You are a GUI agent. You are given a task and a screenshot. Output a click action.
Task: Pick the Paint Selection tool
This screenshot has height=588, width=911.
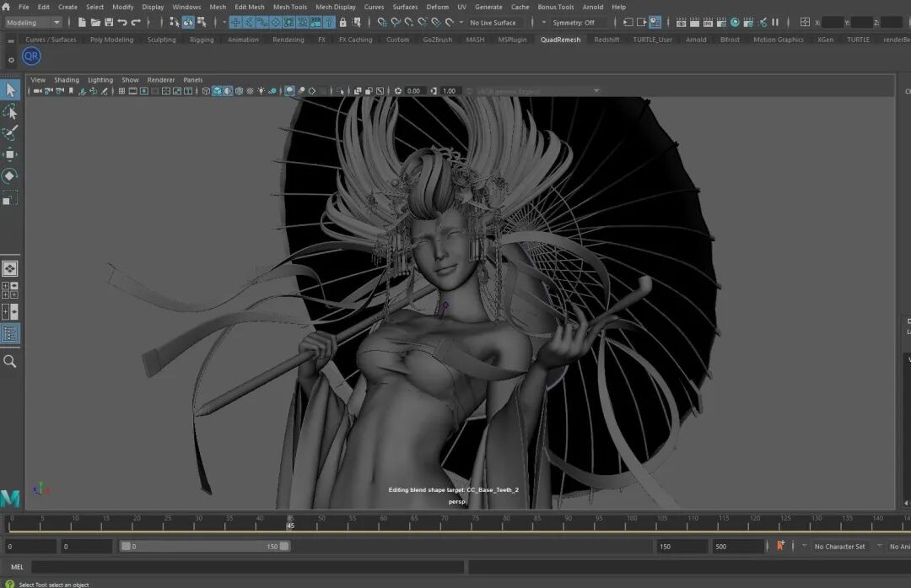point(10,133)
